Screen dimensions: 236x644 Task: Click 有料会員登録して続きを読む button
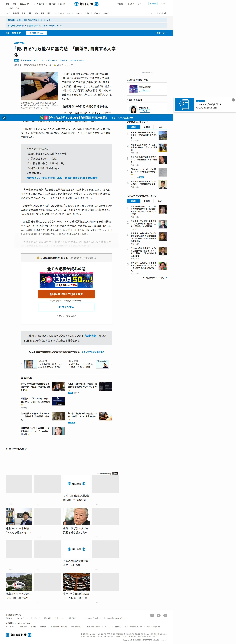[x=66, y=294]
